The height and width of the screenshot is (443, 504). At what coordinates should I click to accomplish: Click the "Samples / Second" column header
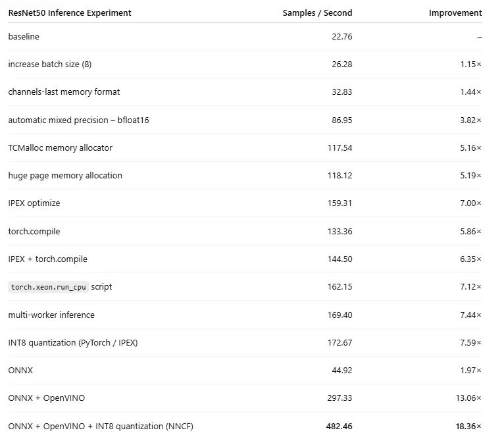(x=317, y=13)
